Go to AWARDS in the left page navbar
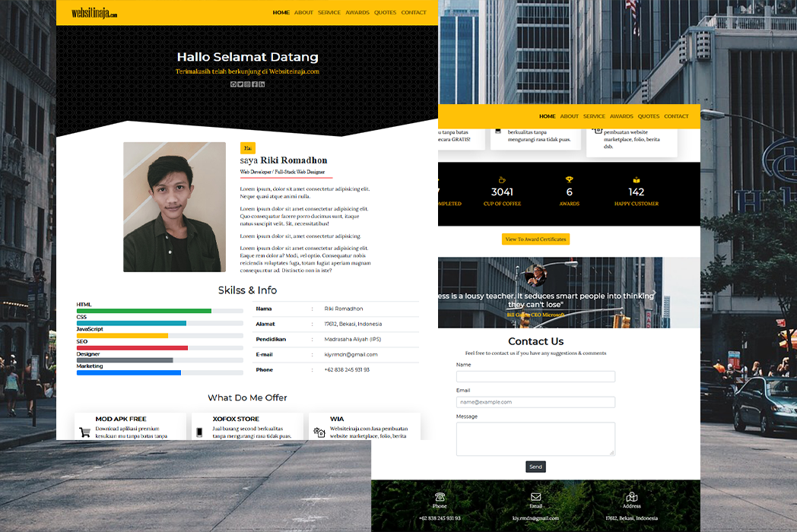797x532 pixels. (357, 13)
